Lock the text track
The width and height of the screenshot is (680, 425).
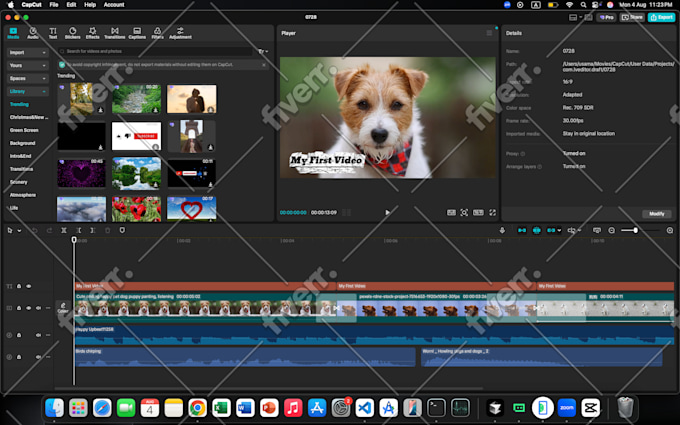pos(19,286)
